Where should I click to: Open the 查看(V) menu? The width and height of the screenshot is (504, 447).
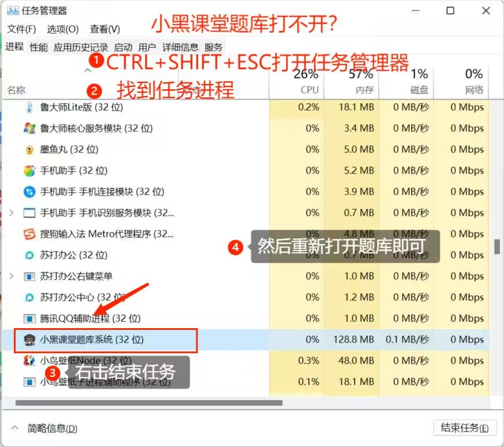(105, 29)
